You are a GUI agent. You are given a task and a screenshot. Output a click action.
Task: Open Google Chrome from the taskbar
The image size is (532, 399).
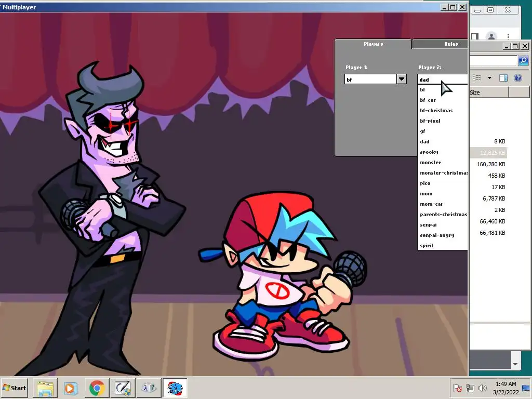click(x=97, y=388)
